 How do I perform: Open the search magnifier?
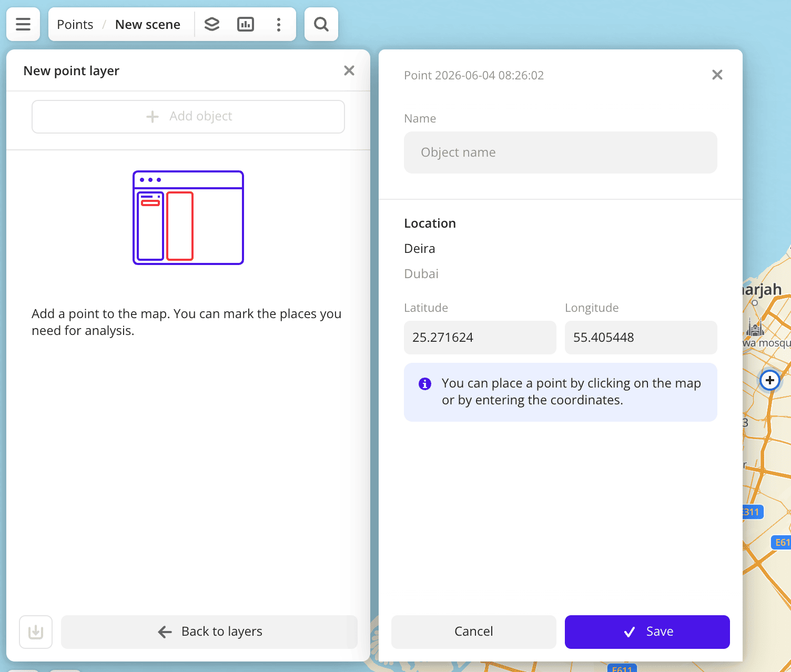pyautogui.click(x=321, y=24)
